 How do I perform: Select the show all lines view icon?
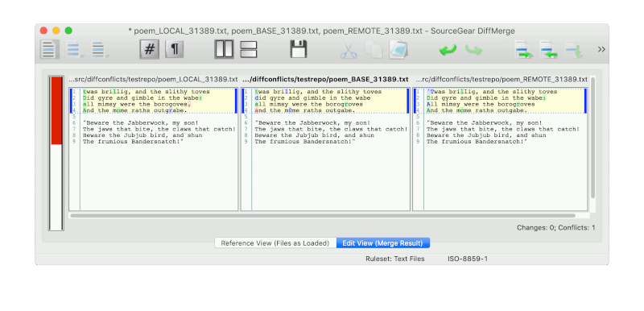tap(50, 49)
